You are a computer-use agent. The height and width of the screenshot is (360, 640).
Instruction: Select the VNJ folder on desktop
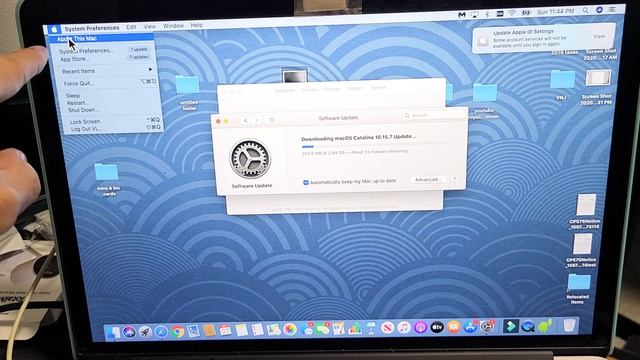coord(562,84)
